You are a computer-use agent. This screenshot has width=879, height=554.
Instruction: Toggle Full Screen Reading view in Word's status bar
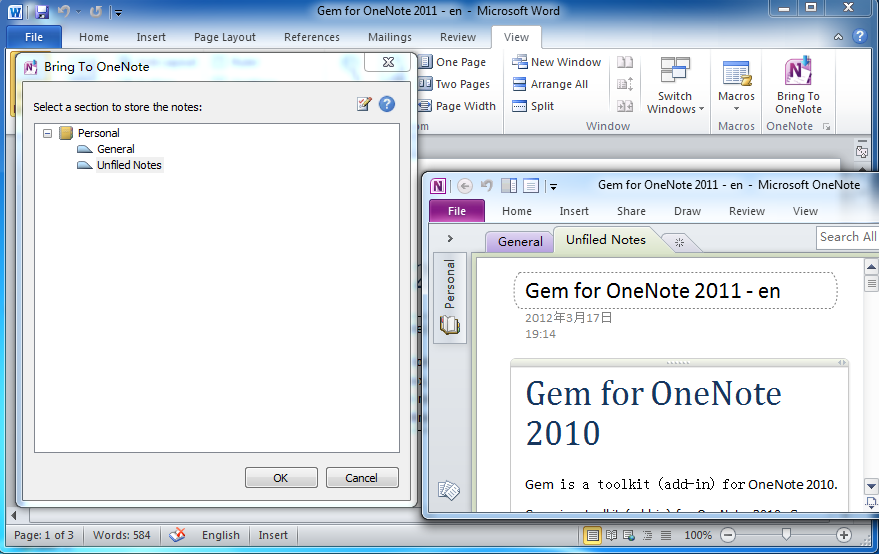coord(612,535)
